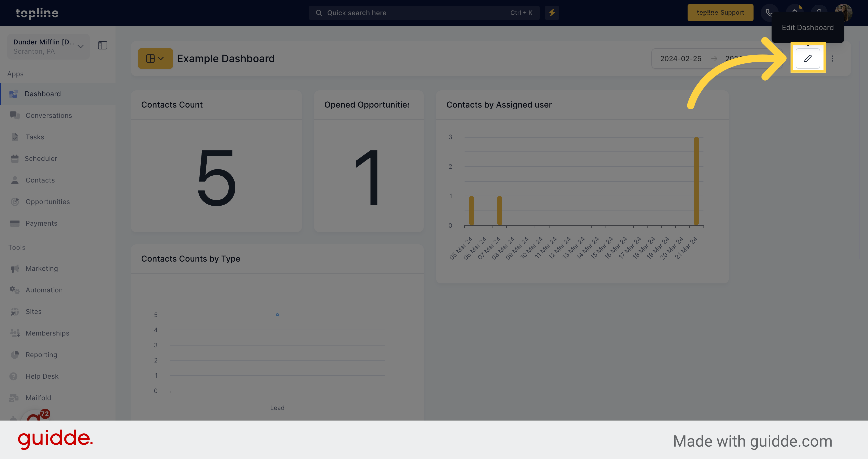Click the Contacts Counts by Type title
This screenshot has height=459, width=868.
(191, 259)
